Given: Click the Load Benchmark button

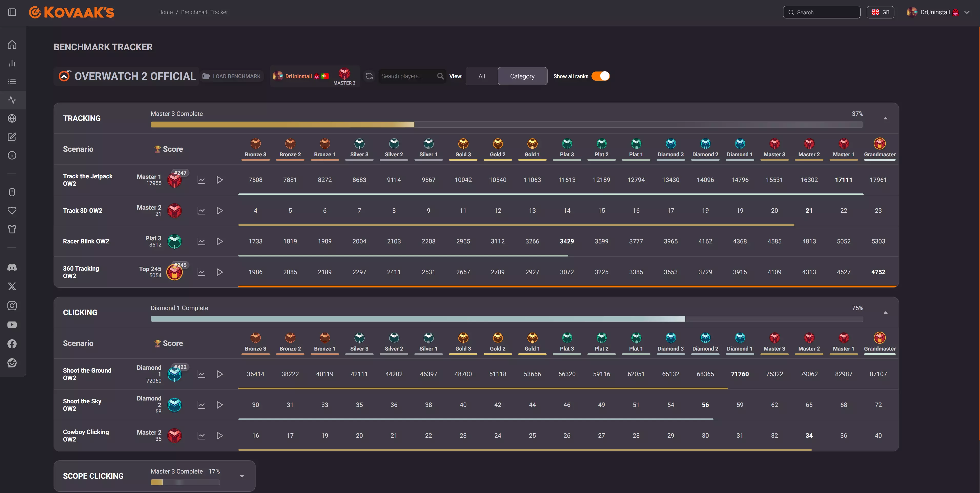Looking at the screenshot, I should [x=232, y=76].
